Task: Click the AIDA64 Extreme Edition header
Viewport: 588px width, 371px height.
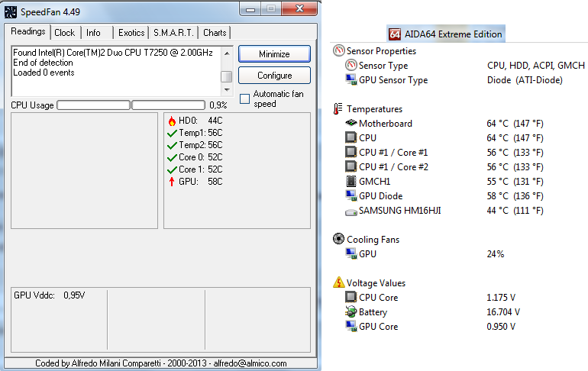Action: (446, 34)
